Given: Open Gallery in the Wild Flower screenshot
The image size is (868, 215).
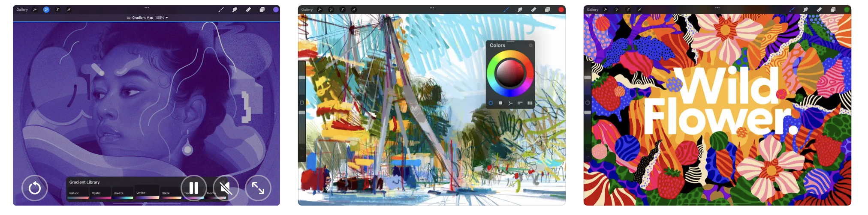Looking at the screenshot, I should click(x=593, y=9).
